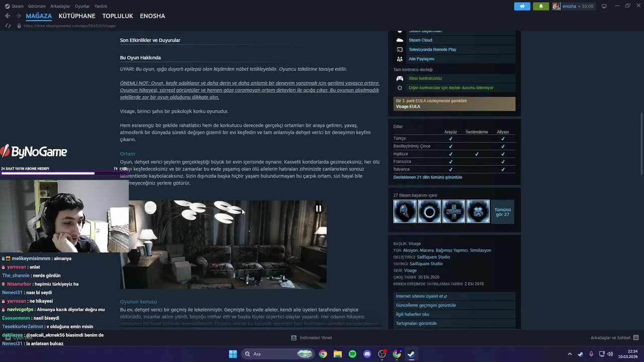The height and width of the screenshot is (362, 644).
Task: Open the Steam Cloud feature link
Action: (420, 40)
